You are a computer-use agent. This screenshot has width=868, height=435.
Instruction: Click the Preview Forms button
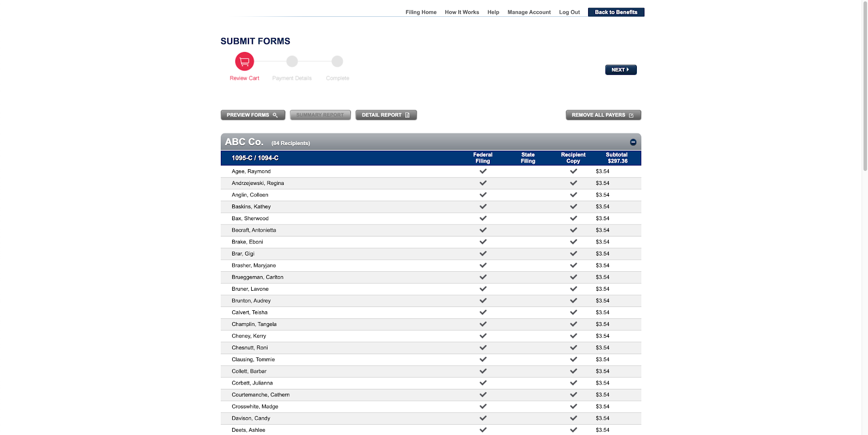tap(253, 115)
